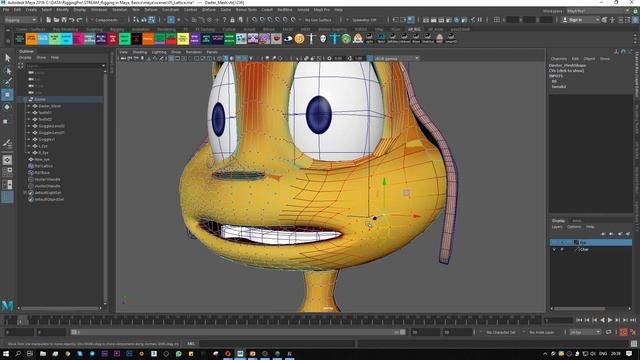Open the Windows Start menu

[6, 354]
